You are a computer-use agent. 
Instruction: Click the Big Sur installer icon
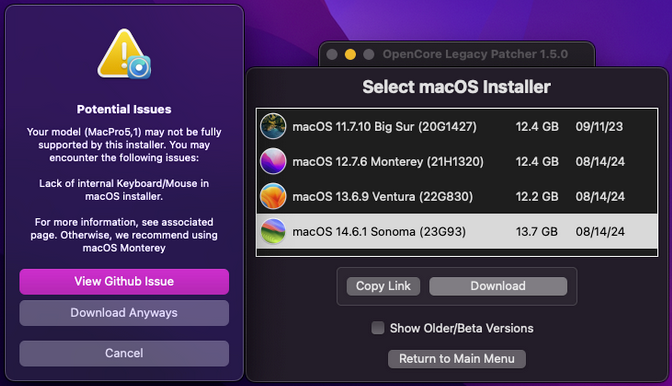click(x=273, y=126)
